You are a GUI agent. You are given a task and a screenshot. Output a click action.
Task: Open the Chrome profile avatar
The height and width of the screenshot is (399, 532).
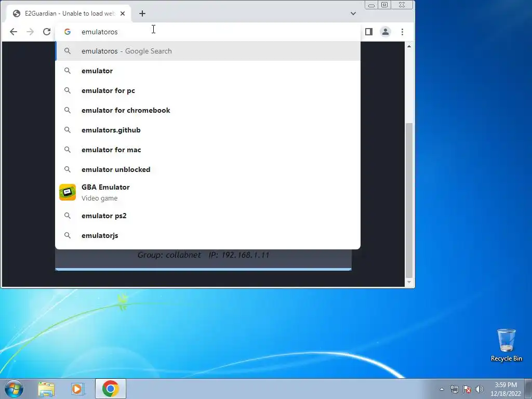point(385,32)
